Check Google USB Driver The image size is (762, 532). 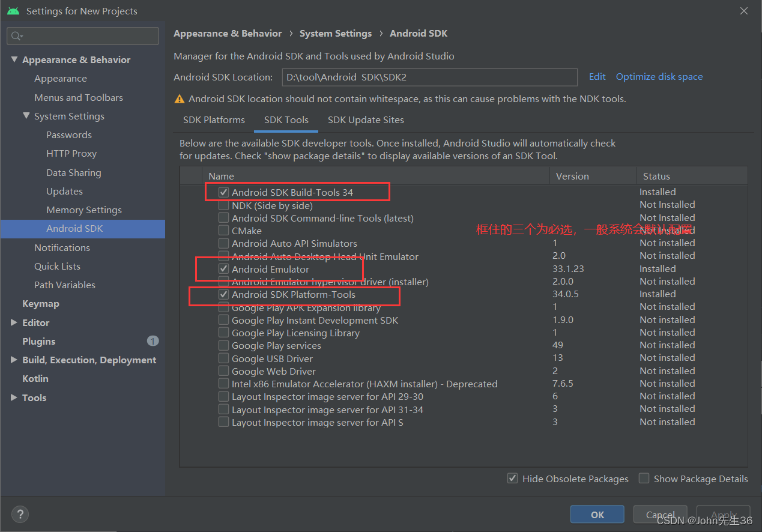pyautogui.click(x=223, y=358)
